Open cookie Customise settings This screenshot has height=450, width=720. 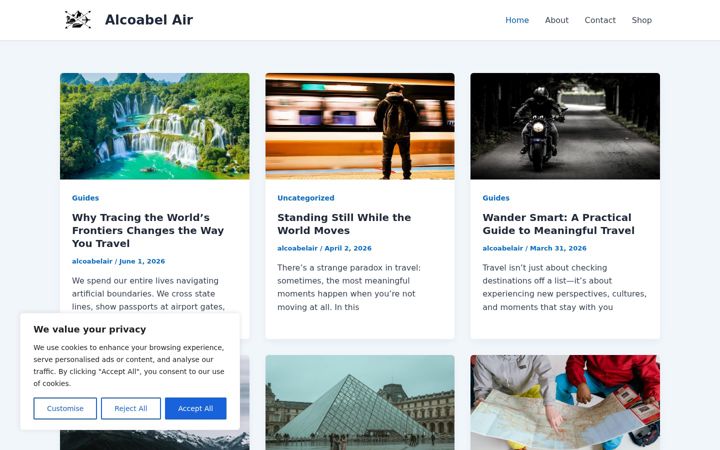click(65, 409)
